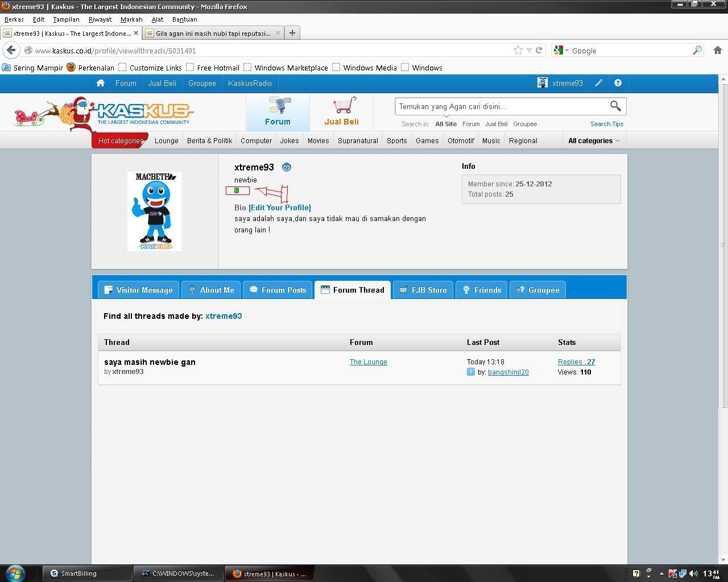The image size is (728, 582).
Task: Open SmartBilling from the taskbar
Action: [x=86, y=573]
